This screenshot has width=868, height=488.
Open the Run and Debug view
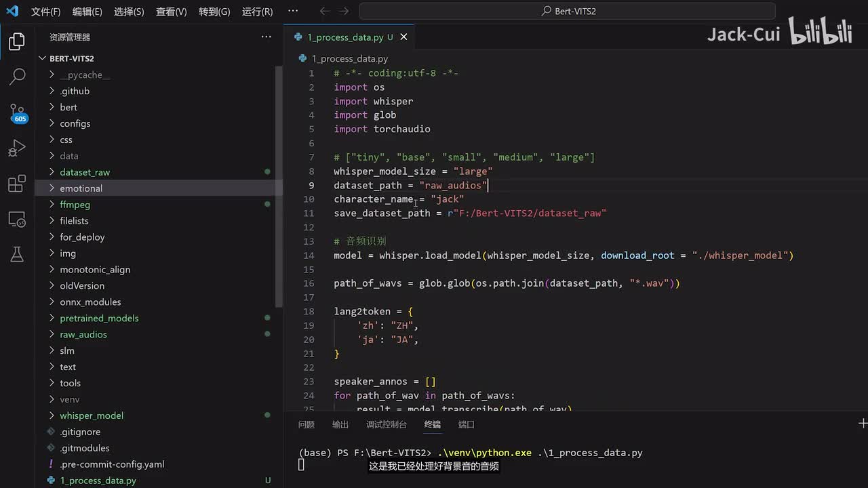tap(17, 148)
